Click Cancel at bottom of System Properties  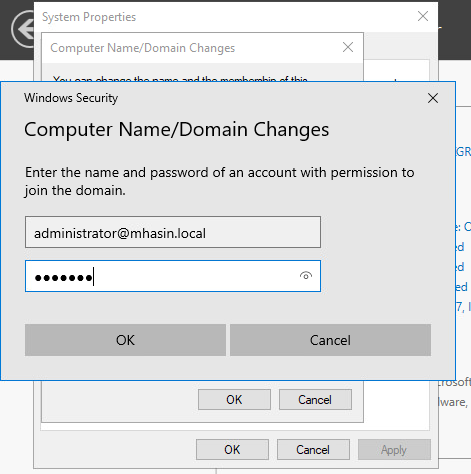(x=313, y=450)
